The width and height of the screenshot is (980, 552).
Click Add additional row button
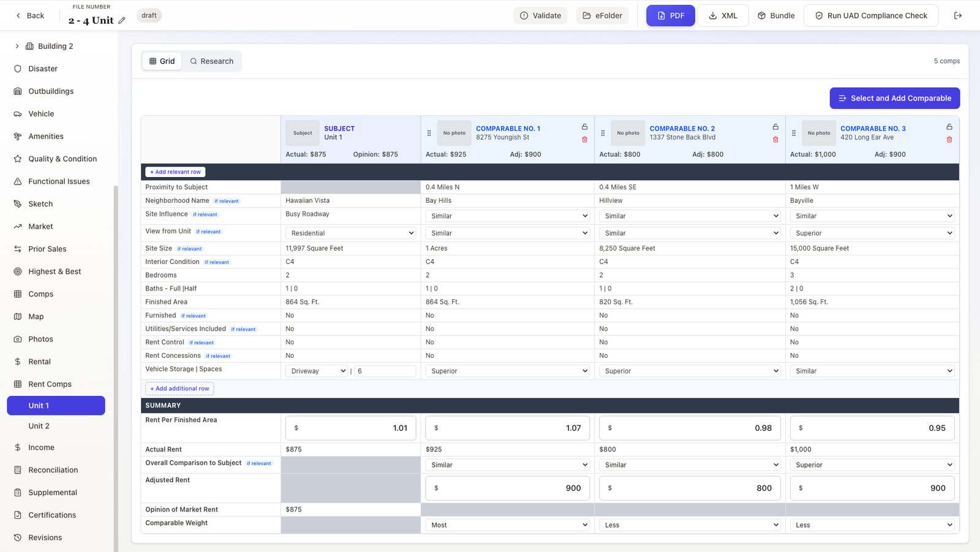point(179,388)
